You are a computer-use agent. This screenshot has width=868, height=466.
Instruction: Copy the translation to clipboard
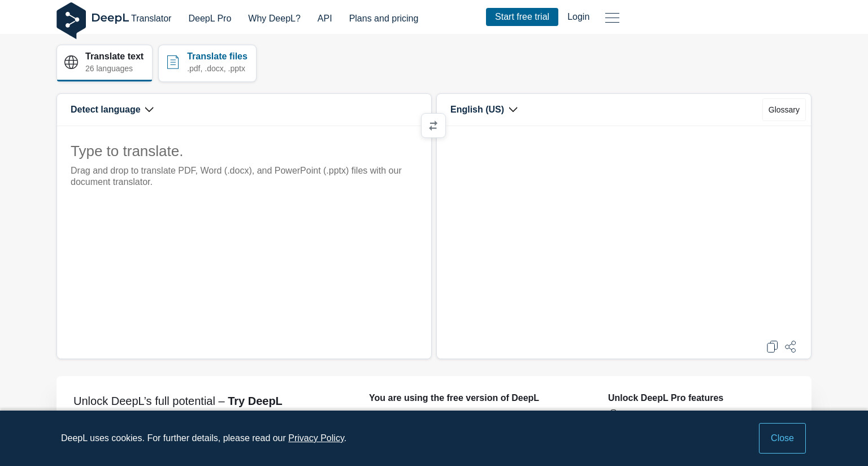click(x=772, y=347)
